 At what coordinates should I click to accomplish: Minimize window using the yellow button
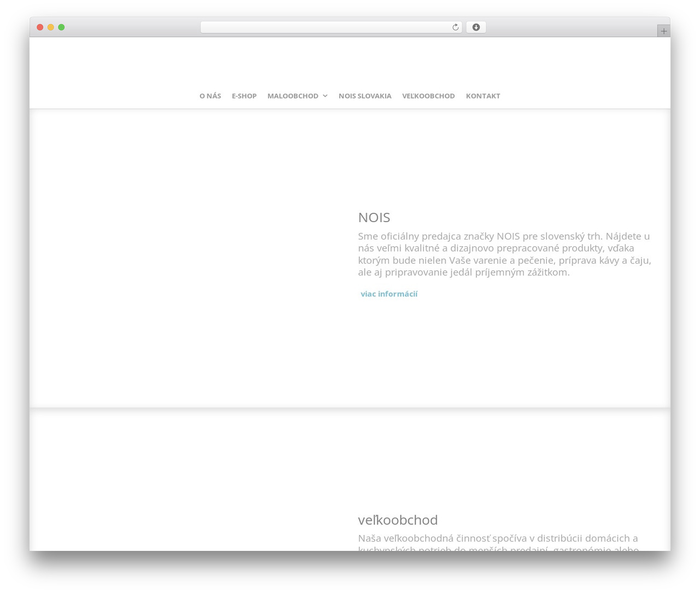[x=50, y=27]
